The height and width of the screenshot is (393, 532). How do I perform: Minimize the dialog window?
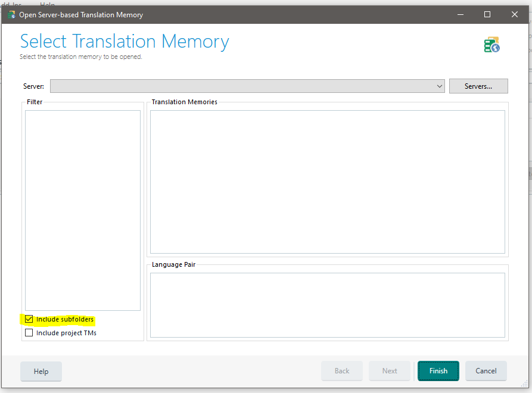461,14
